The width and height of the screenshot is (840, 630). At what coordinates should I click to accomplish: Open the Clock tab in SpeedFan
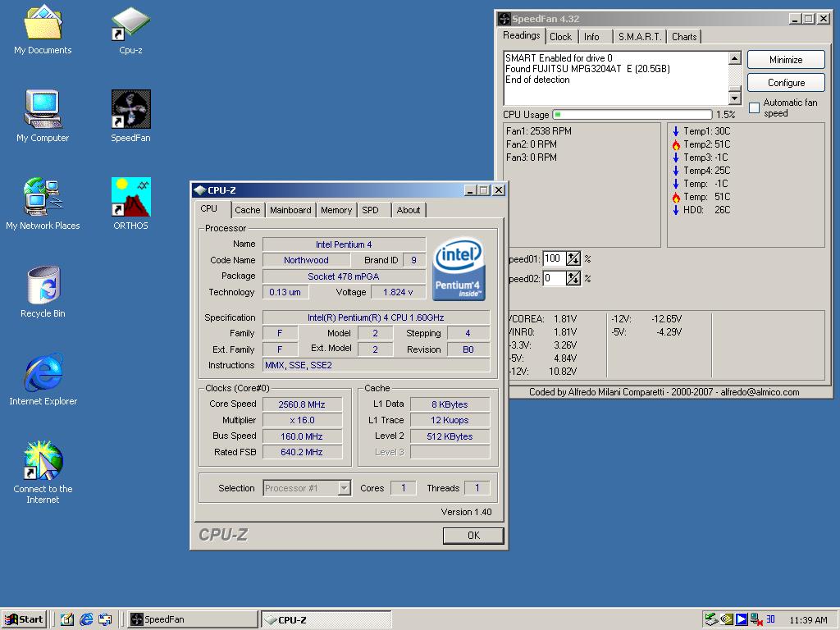point(560,37)
